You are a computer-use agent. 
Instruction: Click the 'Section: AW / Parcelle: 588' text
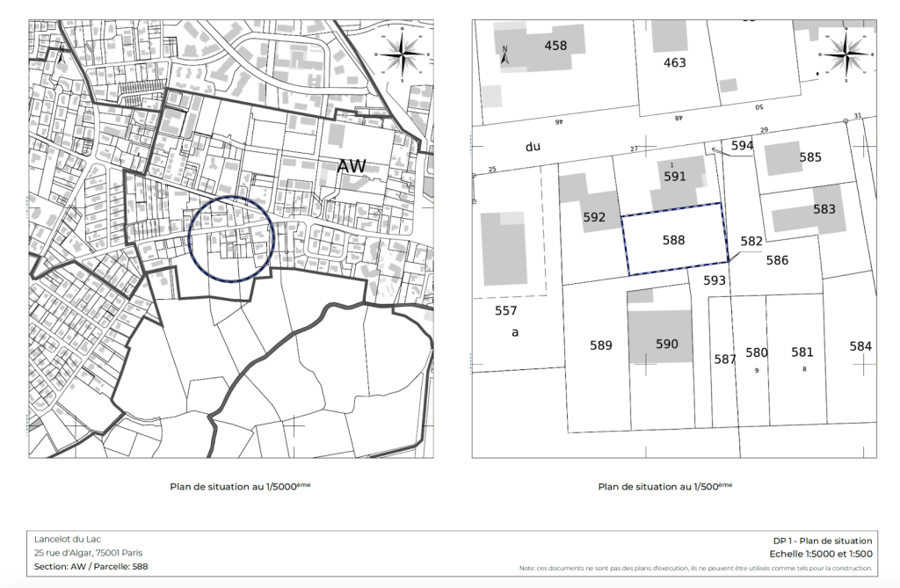click(91, 567)
